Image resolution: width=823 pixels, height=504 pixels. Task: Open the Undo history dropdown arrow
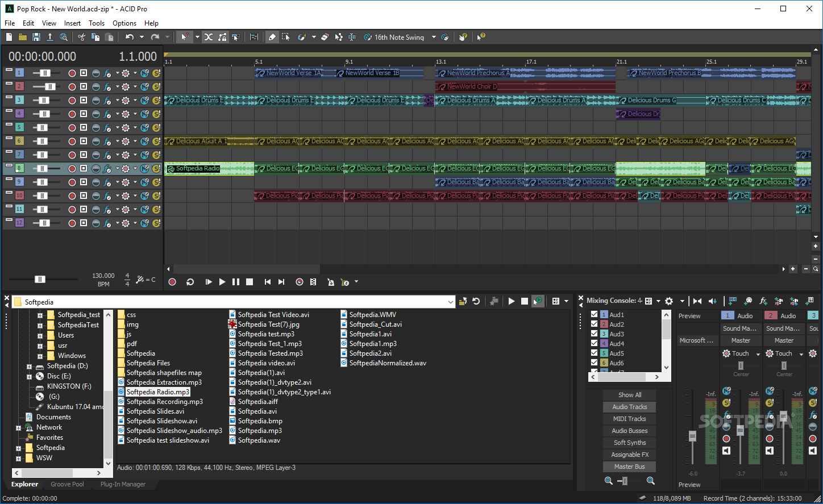(142, 37)
